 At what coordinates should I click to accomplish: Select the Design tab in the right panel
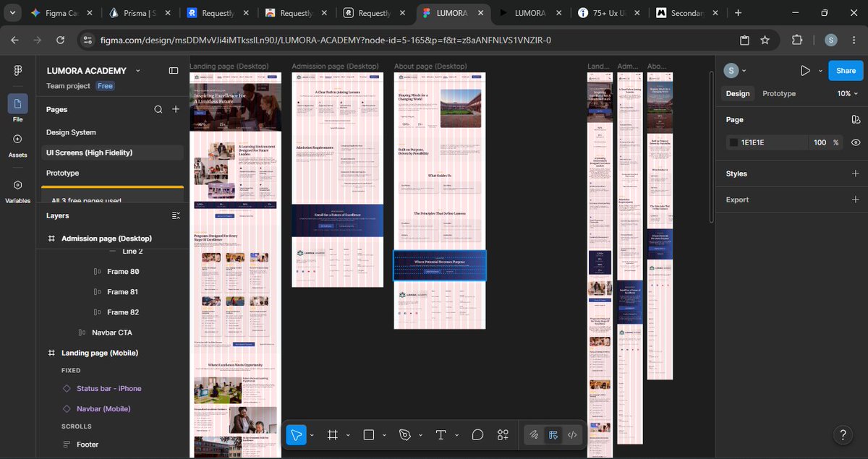(738, 93)
